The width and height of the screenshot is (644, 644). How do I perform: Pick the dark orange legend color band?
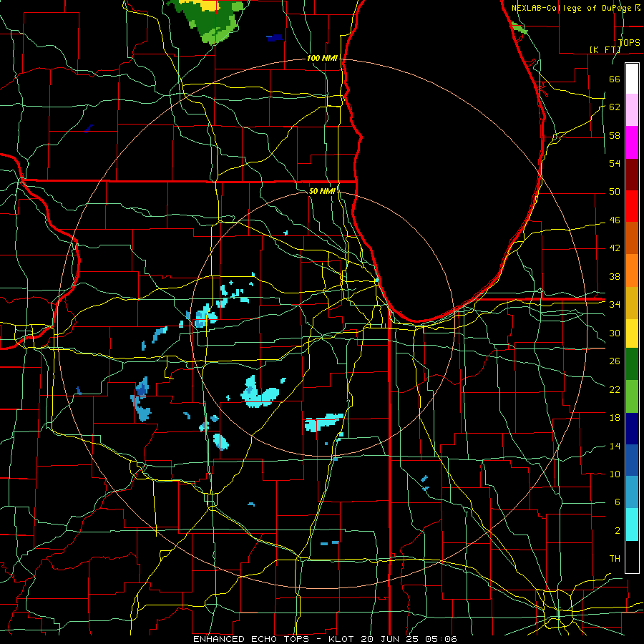632,238
